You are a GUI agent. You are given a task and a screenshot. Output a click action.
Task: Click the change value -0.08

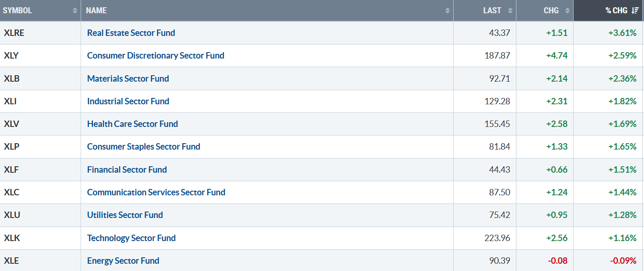tap(557, 261)
